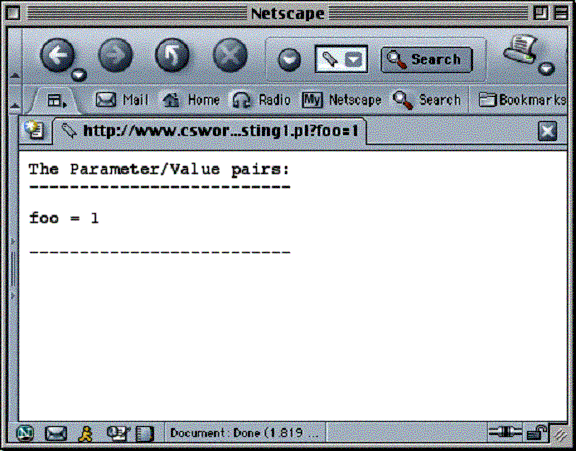Open a new tab with the new-tab icon
Image resolution: width=576 pixels, height=451 pixels.
coord(34,130)
